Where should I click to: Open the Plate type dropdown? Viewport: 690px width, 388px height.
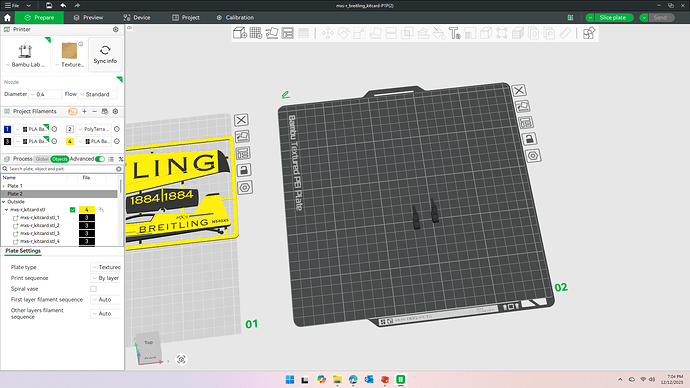[x=106, y=267]
